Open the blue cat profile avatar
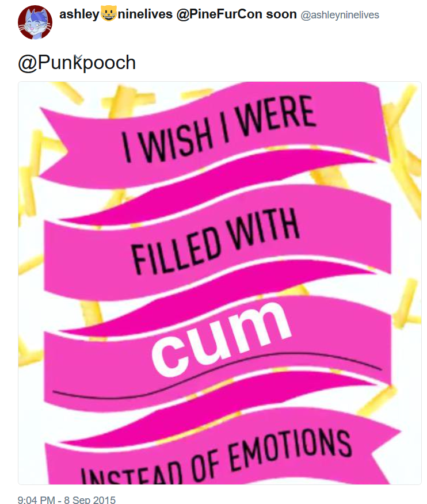 pos(35,22)
